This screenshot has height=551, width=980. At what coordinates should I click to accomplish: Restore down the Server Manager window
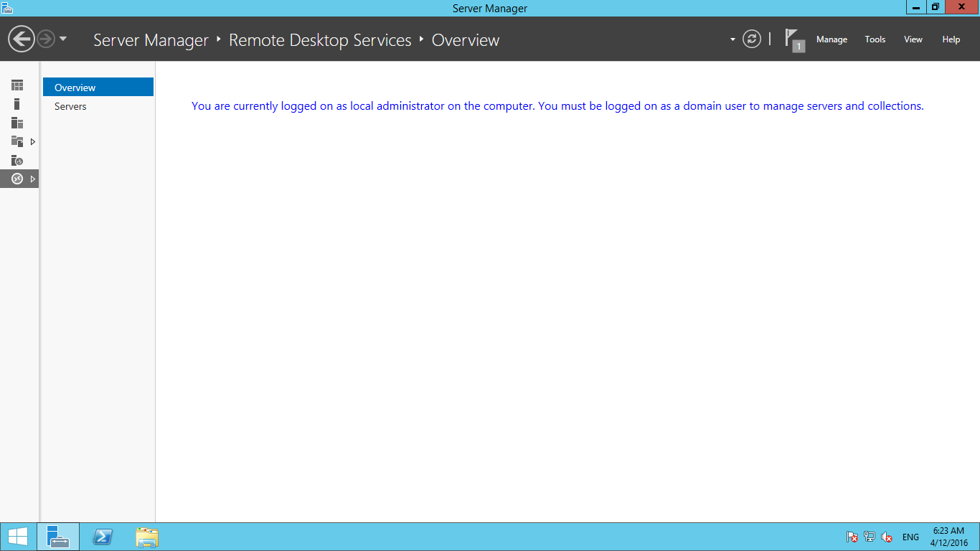click(x=935, y=7)
